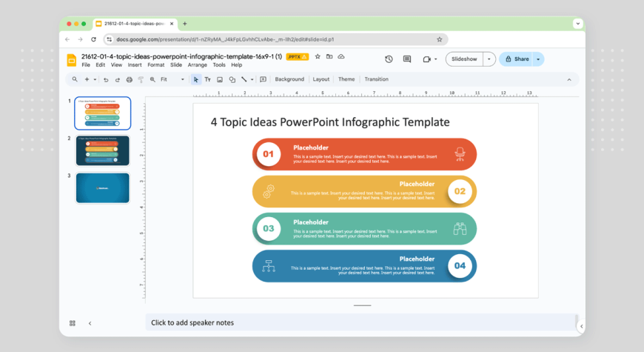Open the Share options dropdown arrow
Viewport: 644px width, 352px height.
(x=538, y=59)
